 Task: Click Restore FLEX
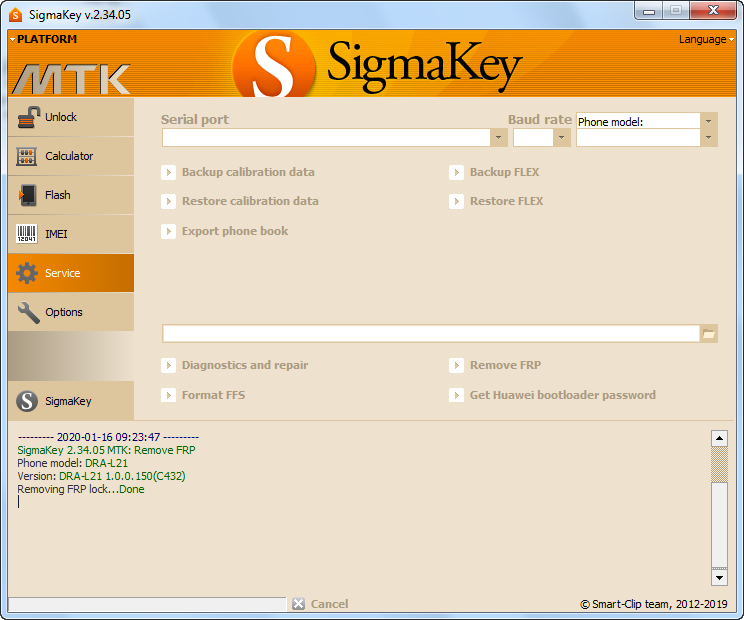[506, 201]
